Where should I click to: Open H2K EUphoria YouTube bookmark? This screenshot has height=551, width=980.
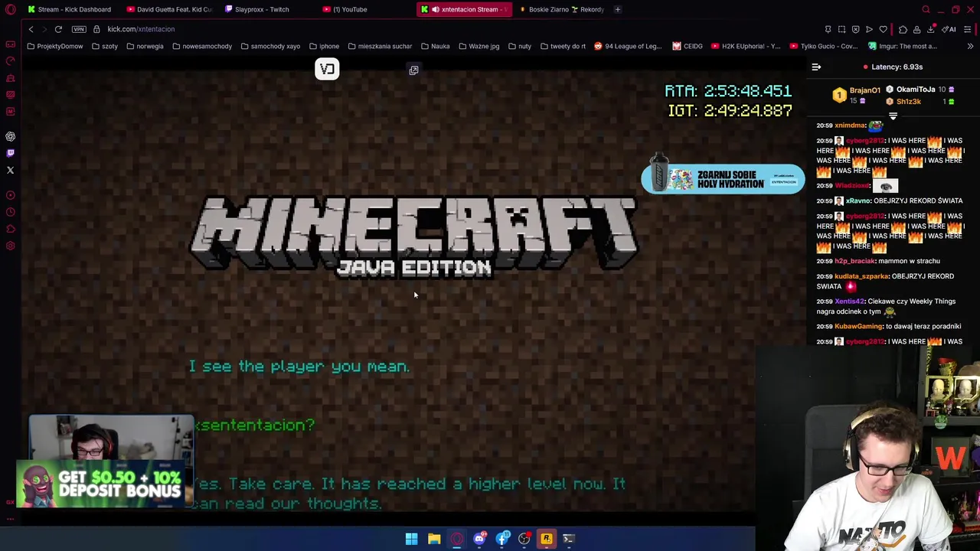(745, 46)
